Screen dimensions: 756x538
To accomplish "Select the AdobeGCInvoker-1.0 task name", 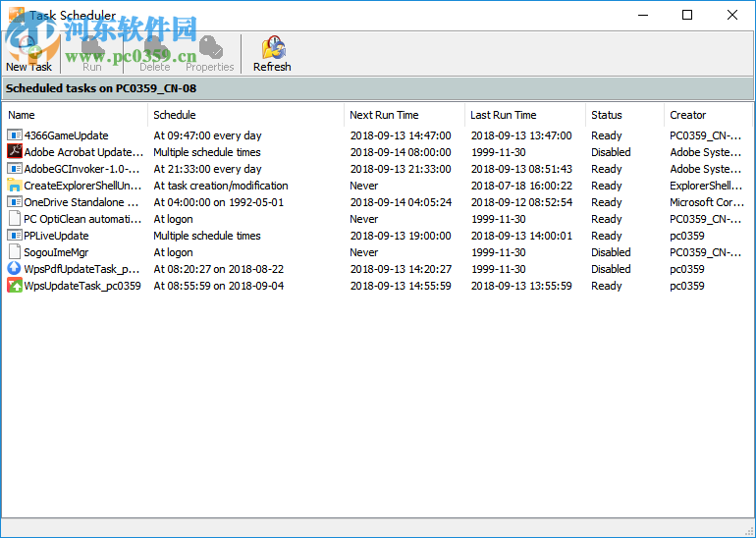I will (x=81, y=169).
